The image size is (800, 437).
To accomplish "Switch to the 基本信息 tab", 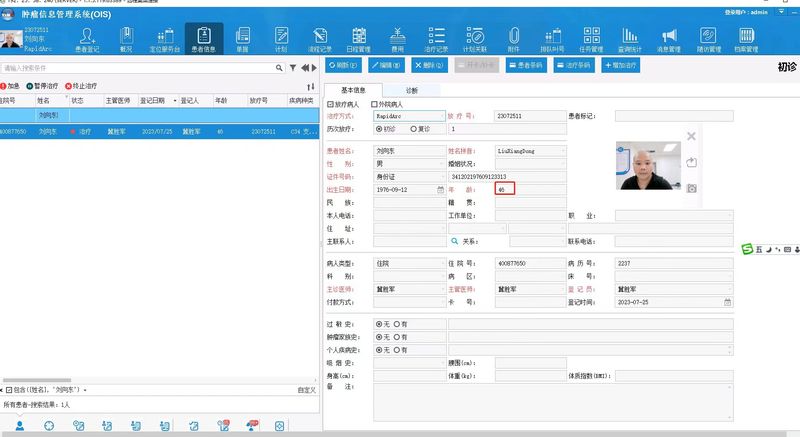I will (353, 90).
